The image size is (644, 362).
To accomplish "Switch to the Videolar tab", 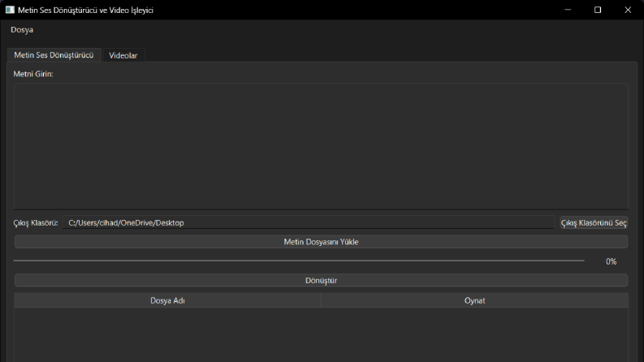I will (x=123, y=55).
